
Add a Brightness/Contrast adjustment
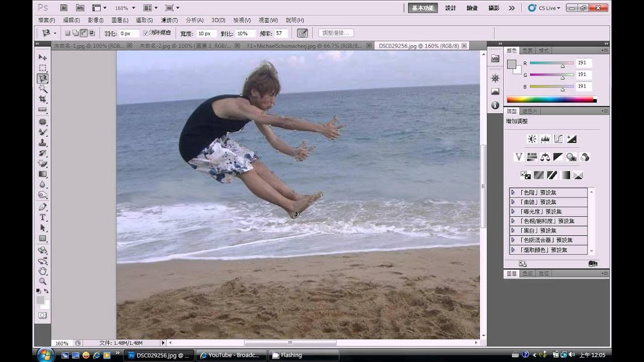click(x=532, y=139)
